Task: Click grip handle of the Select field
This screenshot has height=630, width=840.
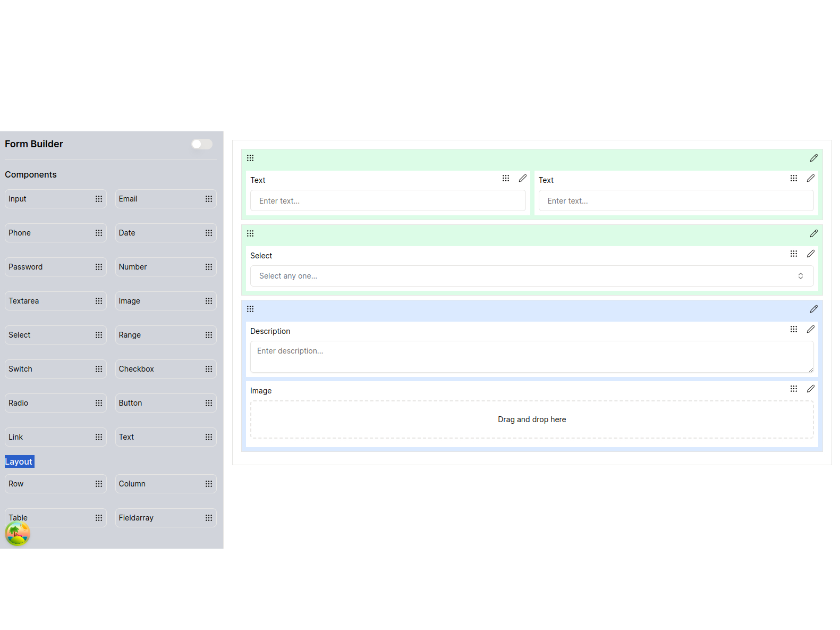Action: 794,254
